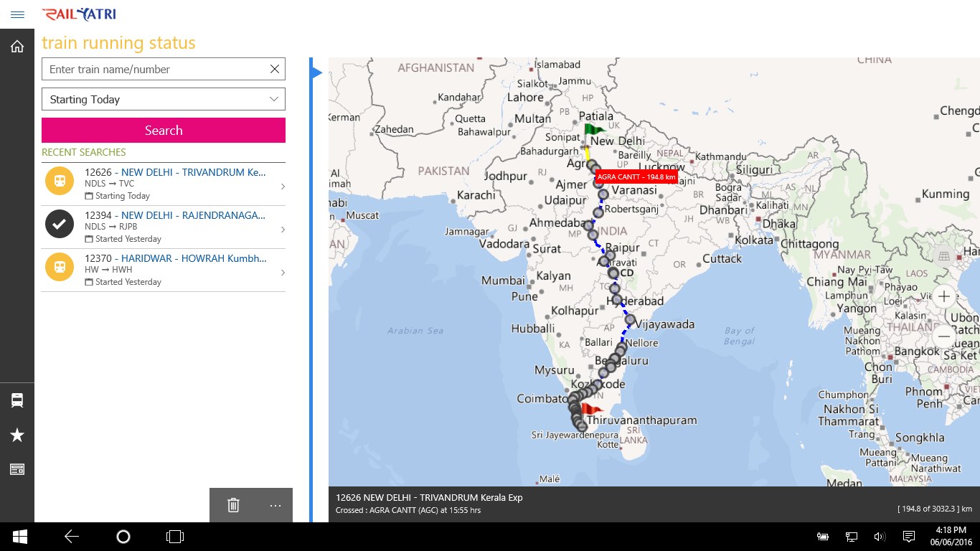
Task: Click station marker near Raipur
Action: pos(610,255)
